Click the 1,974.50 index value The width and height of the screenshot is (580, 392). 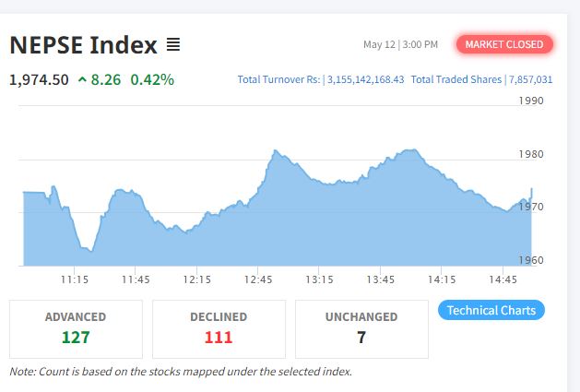click(39, 79)
